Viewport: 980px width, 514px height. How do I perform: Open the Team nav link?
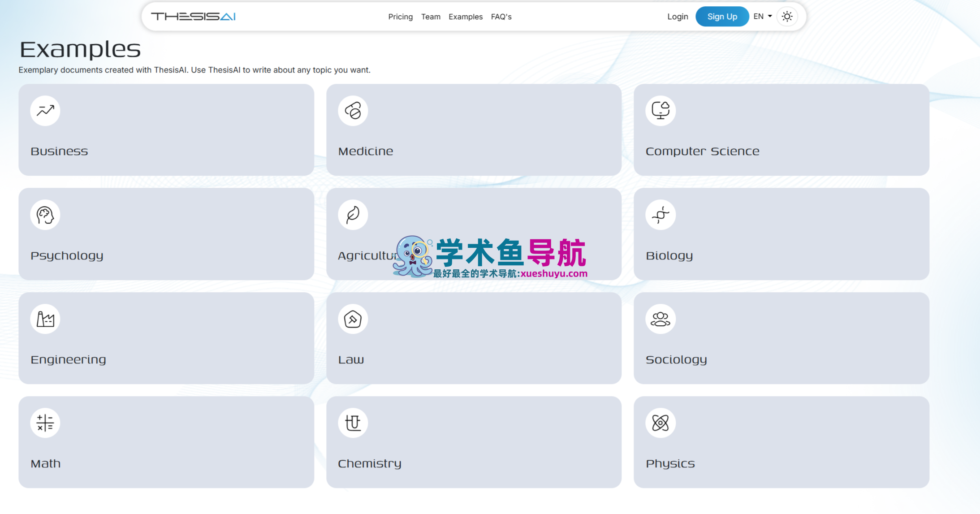tap(431, 17)
